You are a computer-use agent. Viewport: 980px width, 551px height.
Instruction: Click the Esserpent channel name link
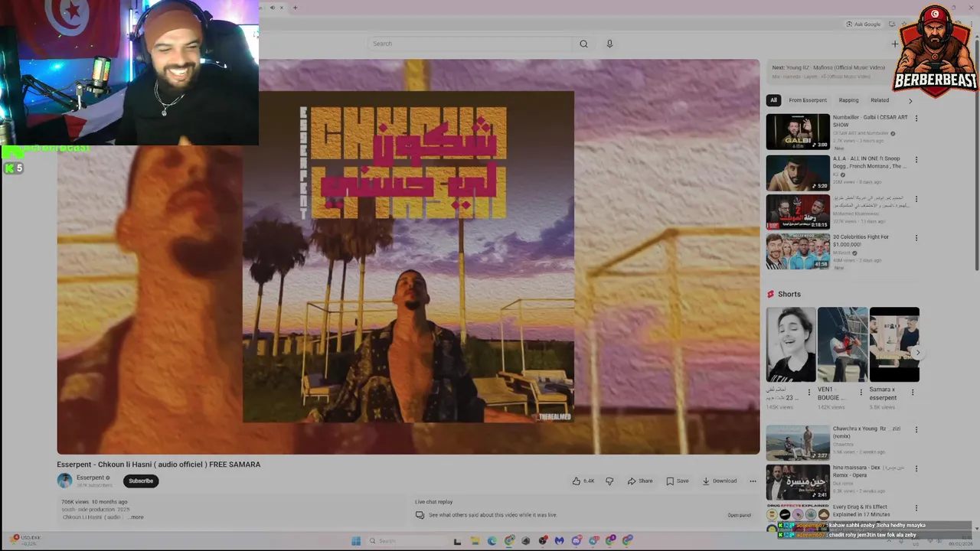90,478
